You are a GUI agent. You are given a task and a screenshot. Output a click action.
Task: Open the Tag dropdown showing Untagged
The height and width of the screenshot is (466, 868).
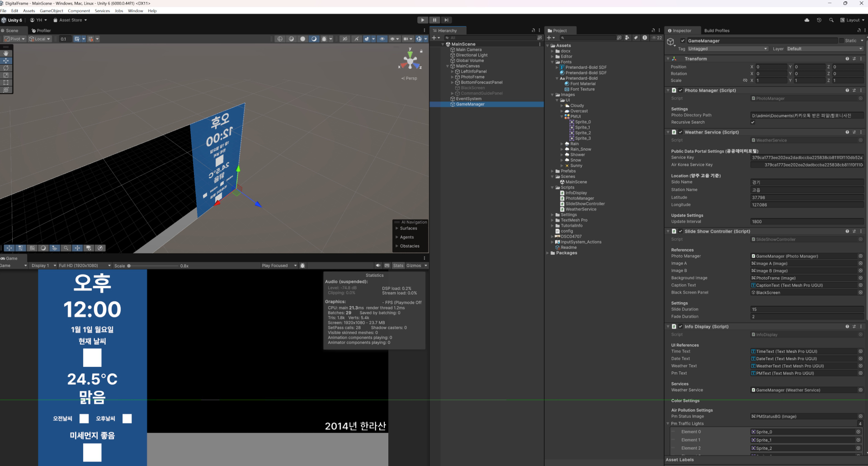(727, 49)
